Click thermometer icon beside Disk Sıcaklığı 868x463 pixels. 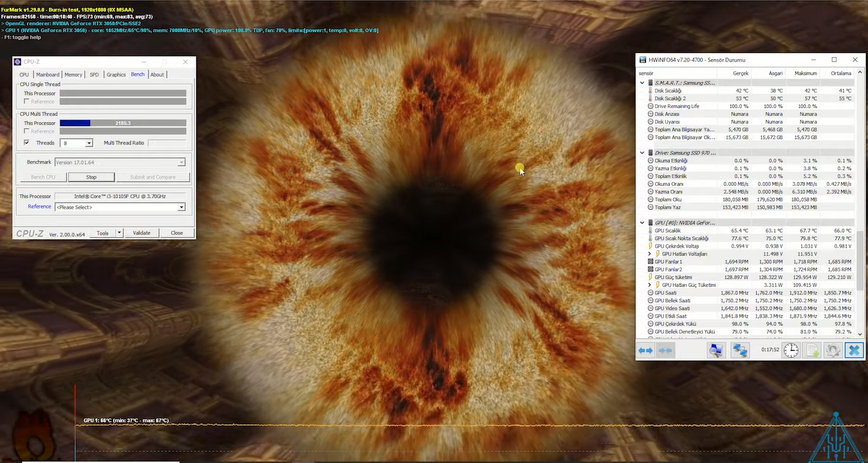pyautogui.click(x=651, y=91)
